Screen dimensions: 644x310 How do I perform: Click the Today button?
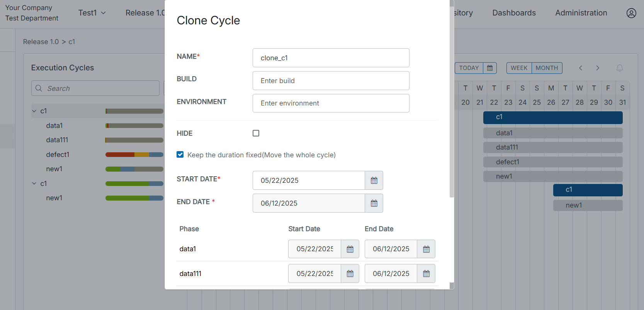[x=469, y=68]
